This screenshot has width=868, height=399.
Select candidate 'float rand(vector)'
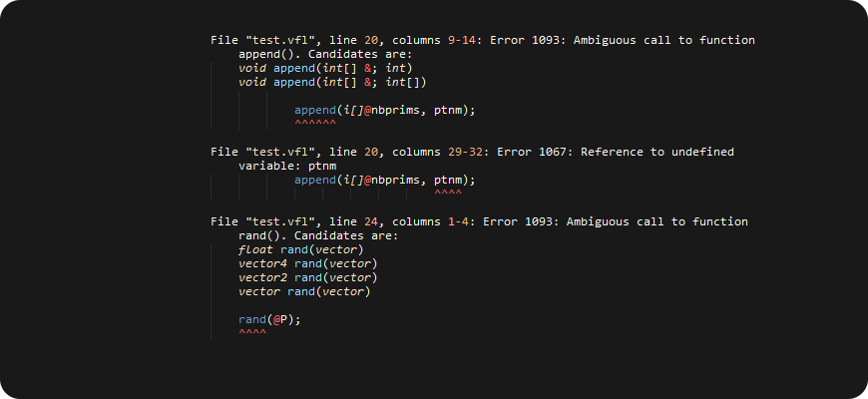point(301,249)
